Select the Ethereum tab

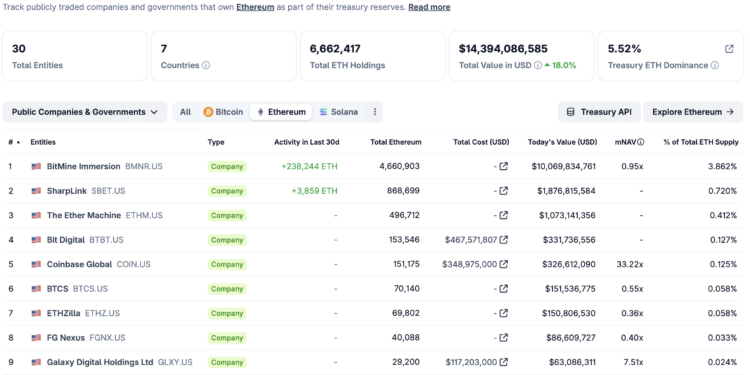[281, 112]
